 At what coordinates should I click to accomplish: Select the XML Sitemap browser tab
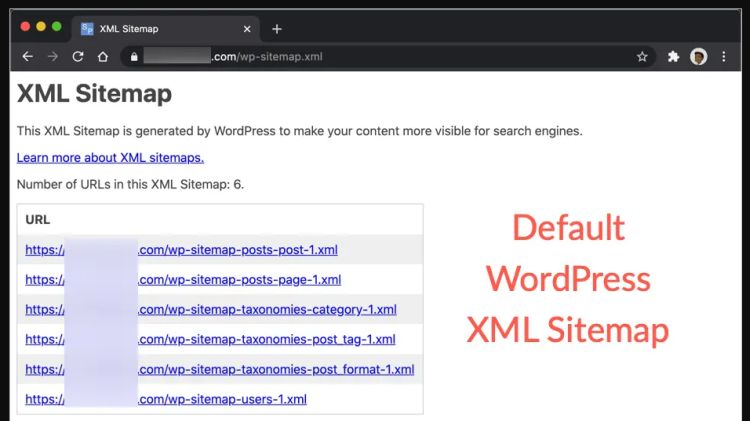(x=165, y=29)
